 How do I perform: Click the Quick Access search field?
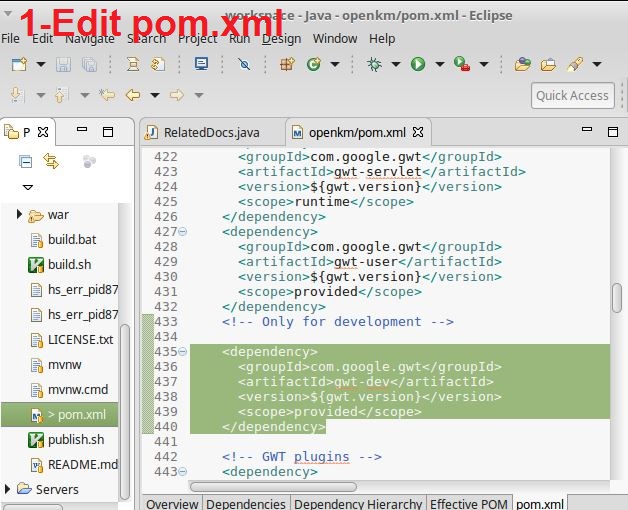click(x=572, y=95)
